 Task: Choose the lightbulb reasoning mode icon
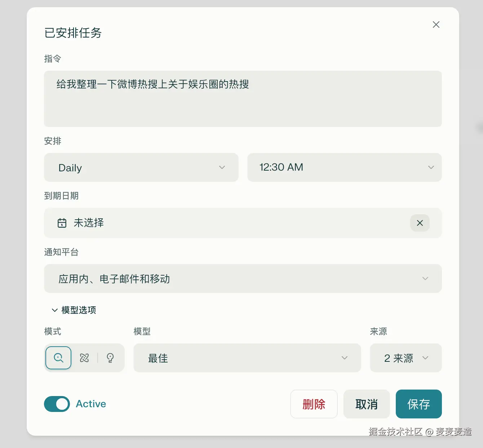click(x=110, y=358)
